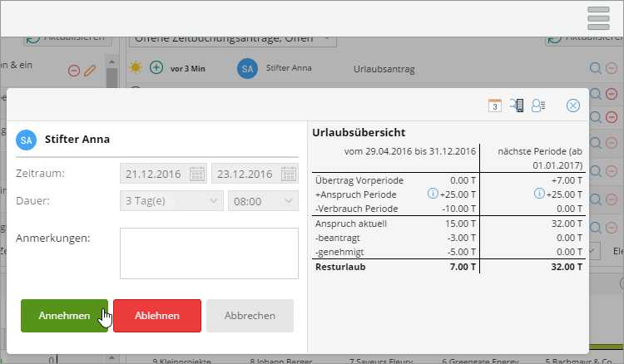
Task: Click the green plus icon beside vor 3 Min
Action: 156,67
